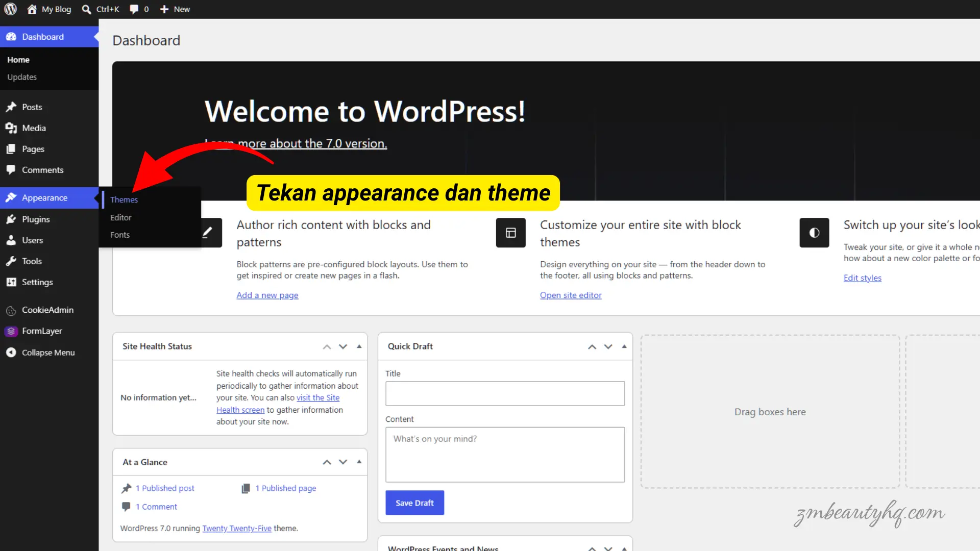This screenshot has width=980, height=551.
Task: Move the Site Health Status box down
Action: (343, 346)
